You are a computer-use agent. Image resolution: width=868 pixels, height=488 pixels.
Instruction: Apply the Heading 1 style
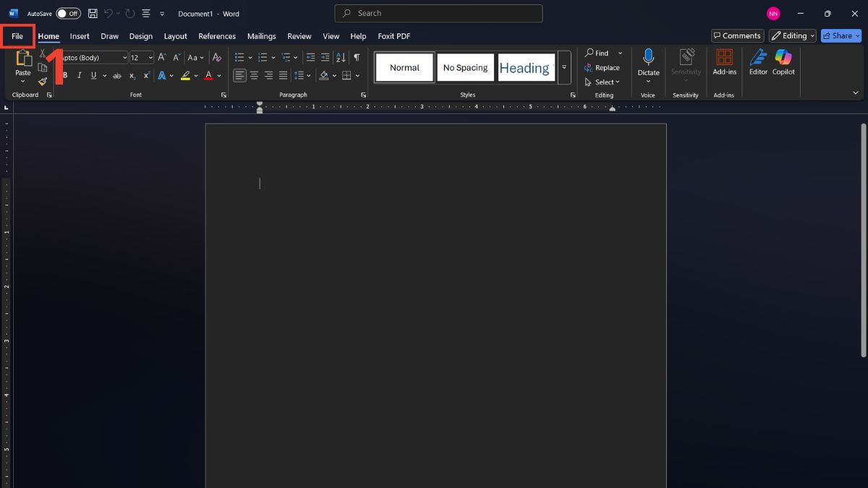[526, 67]
